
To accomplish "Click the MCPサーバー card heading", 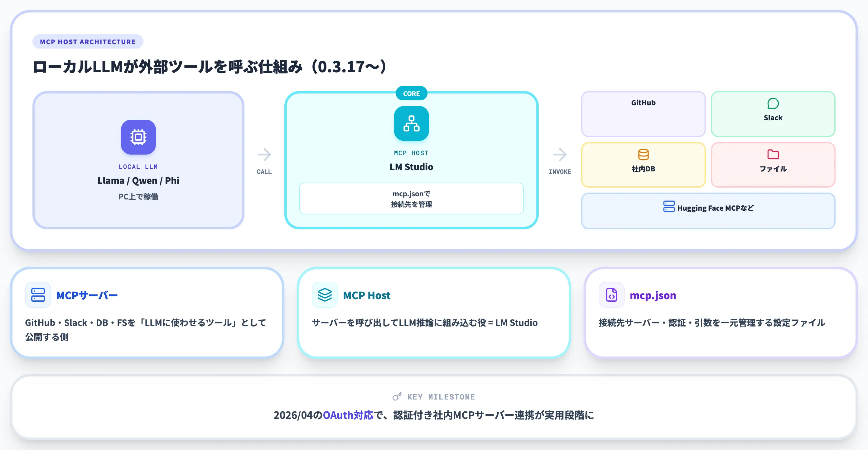I will (87, 295).
